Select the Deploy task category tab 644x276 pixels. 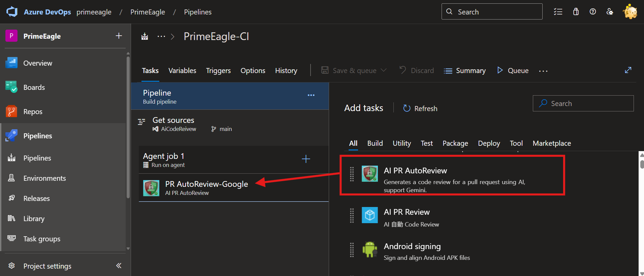click(x=489, y=143)
